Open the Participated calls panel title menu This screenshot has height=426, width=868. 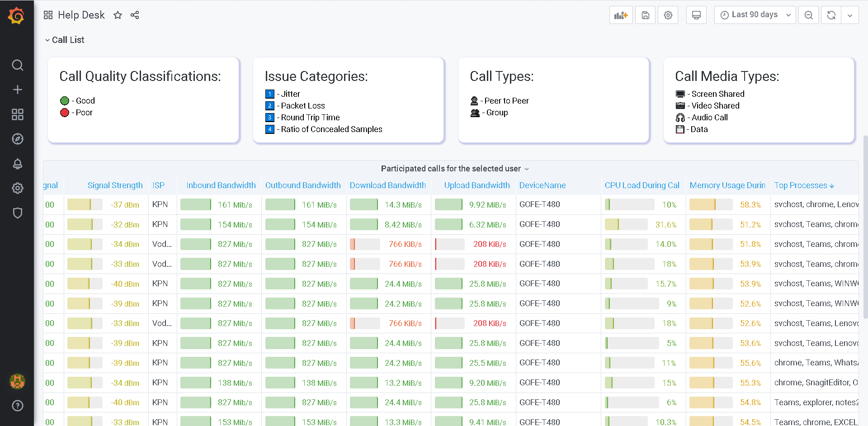pyautogui.click(x=451, y=169)
